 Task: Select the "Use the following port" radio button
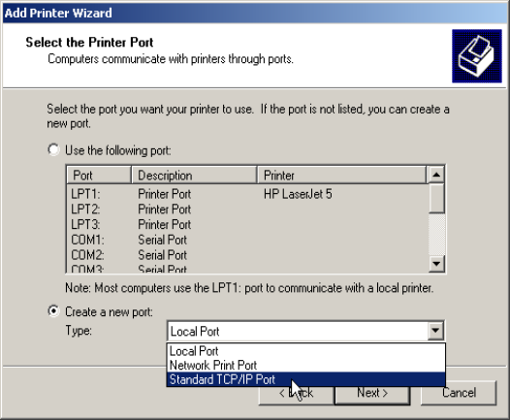[53, 150]
